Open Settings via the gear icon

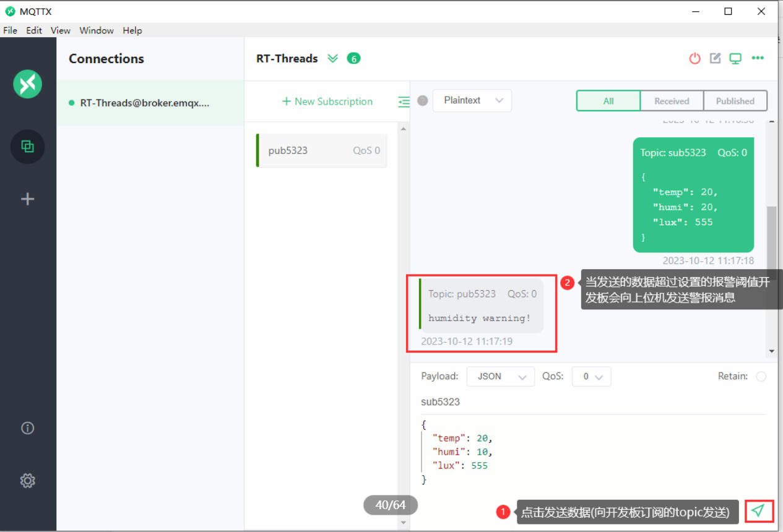point(27,481)
